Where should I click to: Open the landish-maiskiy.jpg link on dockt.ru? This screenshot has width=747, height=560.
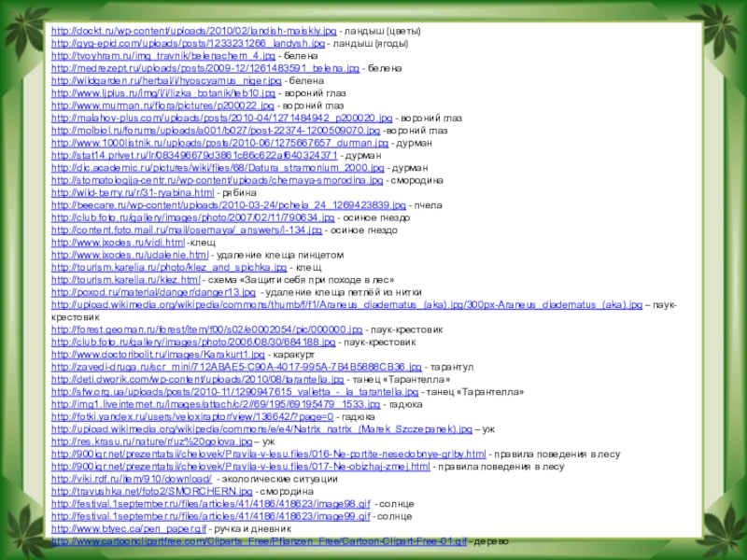click(193, 31)
